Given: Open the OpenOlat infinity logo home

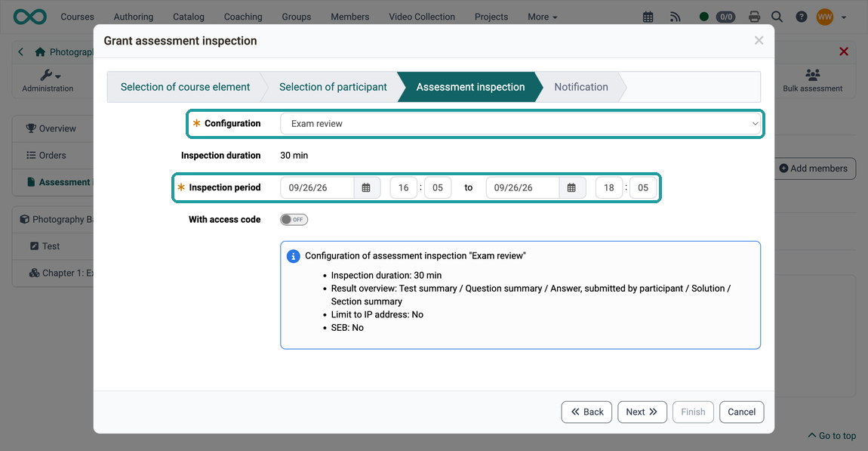Looking at the screenshot, I should (x=30, y=17).
